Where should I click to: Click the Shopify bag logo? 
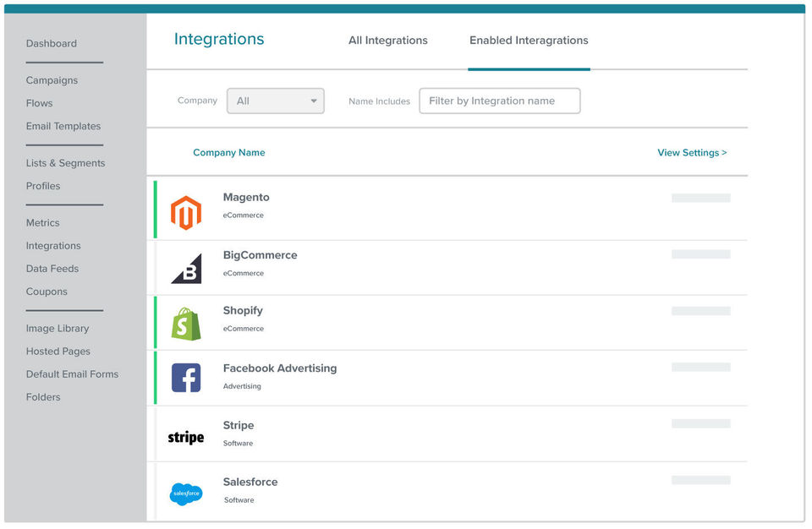pyautogui.click(x=186, y=324)
